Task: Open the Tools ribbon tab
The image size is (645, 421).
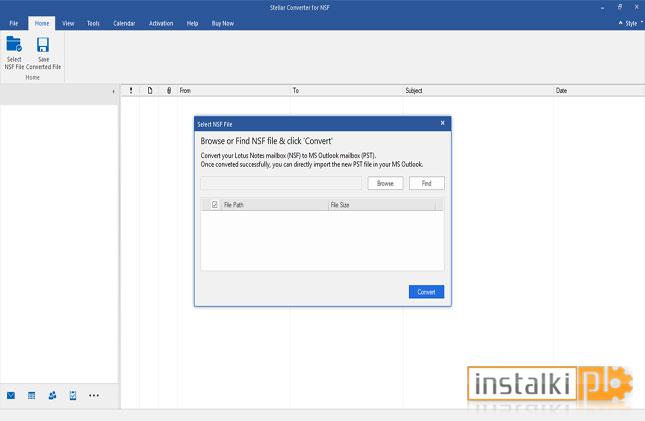Action: tap(93, 23)
